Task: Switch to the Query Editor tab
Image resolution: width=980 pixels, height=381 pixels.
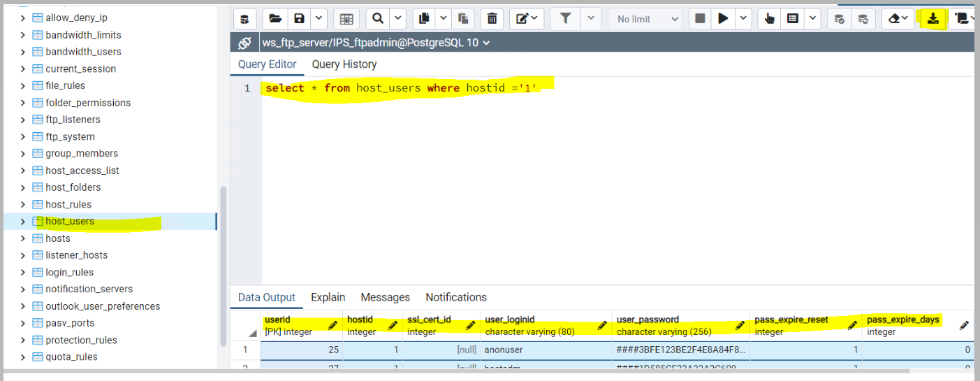Action: tap(268, 64)
